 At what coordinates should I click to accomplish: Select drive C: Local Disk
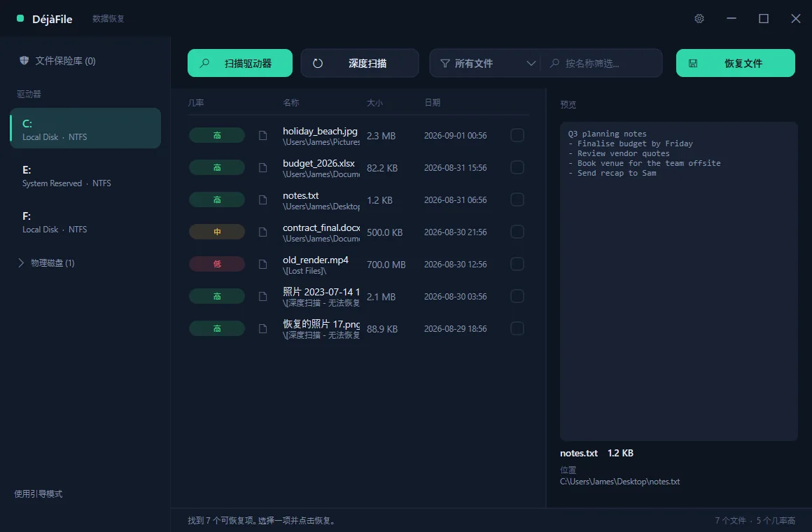85,128
